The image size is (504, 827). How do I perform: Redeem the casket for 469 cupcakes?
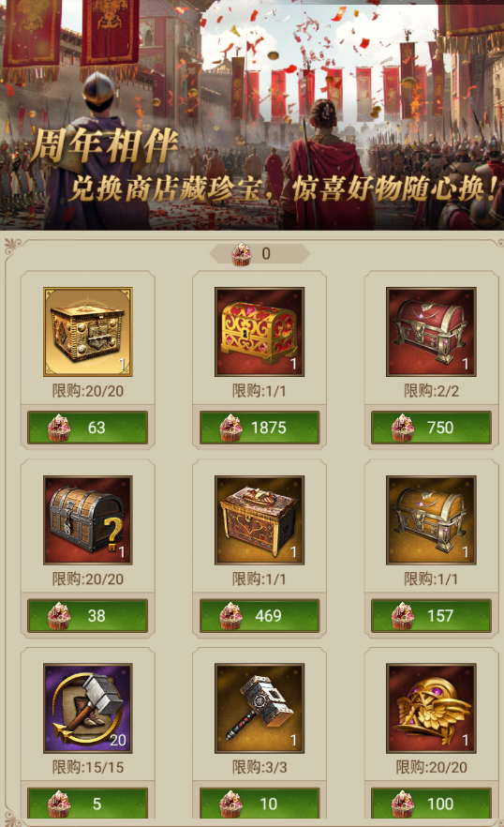(259, 615)
